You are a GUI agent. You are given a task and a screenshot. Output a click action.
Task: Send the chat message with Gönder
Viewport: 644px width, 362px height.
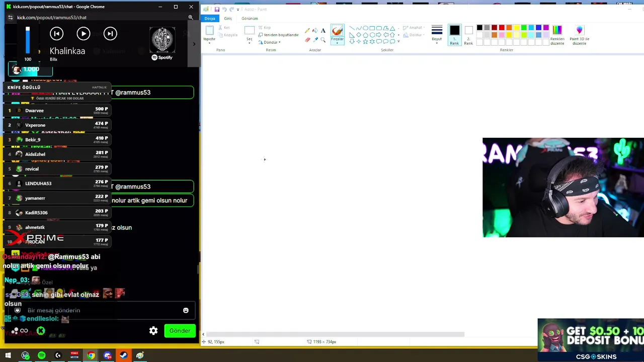click(180, 331)
